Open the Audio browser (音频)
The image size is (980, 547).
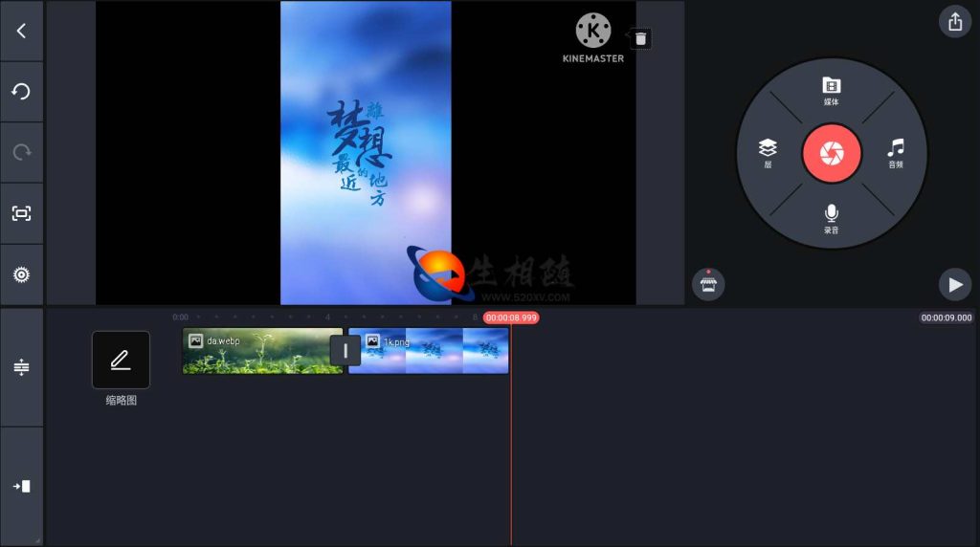(896, 154)
